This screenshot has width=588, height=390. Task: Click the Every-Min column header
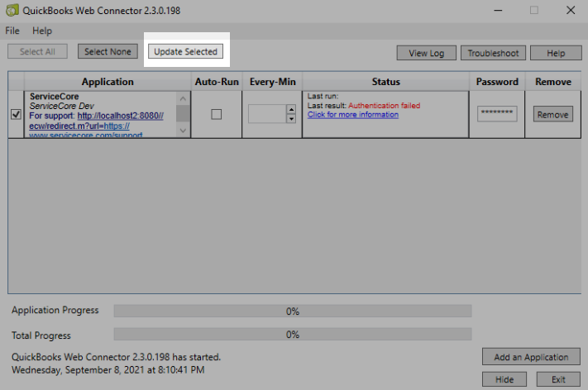point(273,82)
